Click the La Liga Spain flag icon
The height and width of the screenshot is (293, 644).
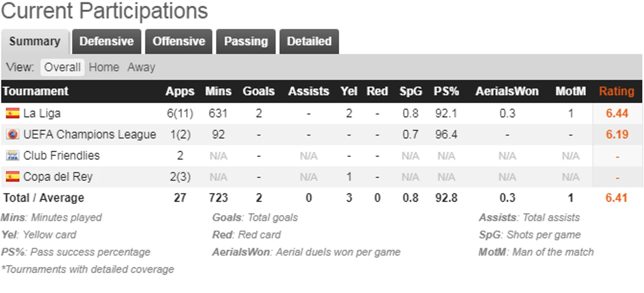tap(12, 113)
